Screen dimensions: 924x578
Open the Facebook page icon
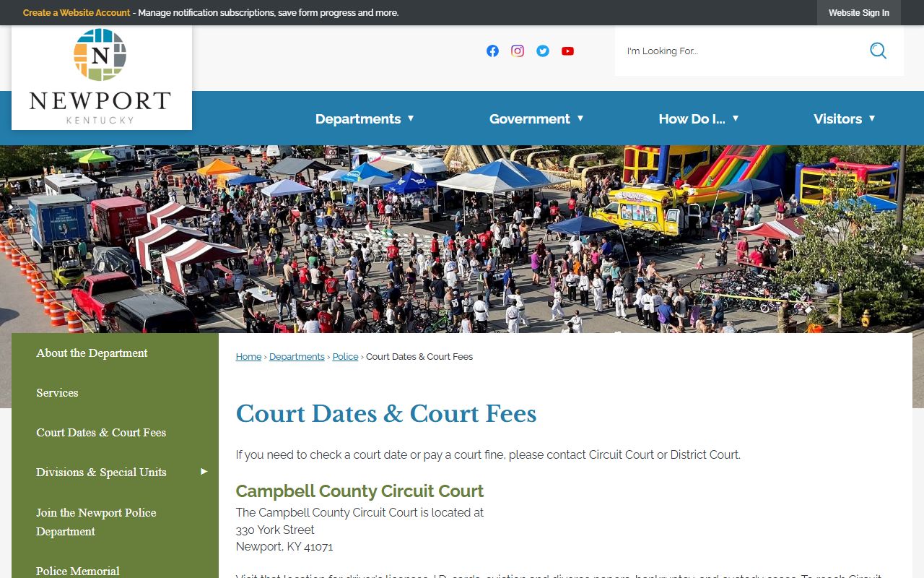coord(492,51)
